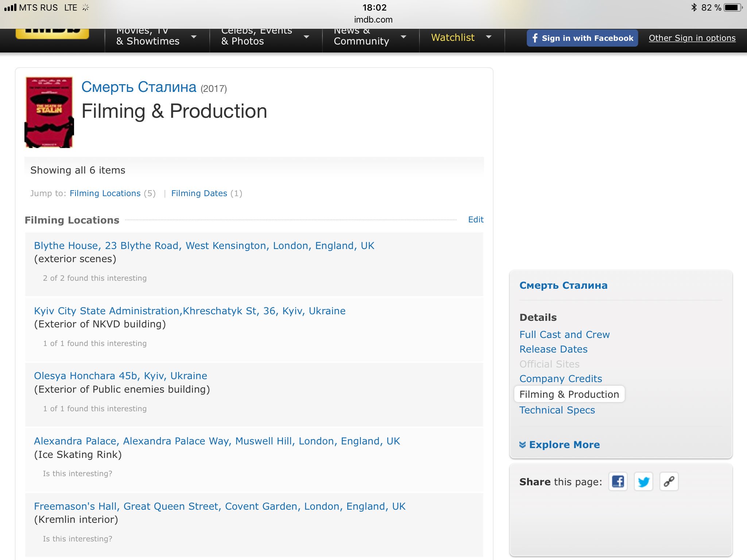The height and width of the screenshot is (560, 747).
Task: Tap the imdb.com address bar
Action: click(x=373, y=20)
